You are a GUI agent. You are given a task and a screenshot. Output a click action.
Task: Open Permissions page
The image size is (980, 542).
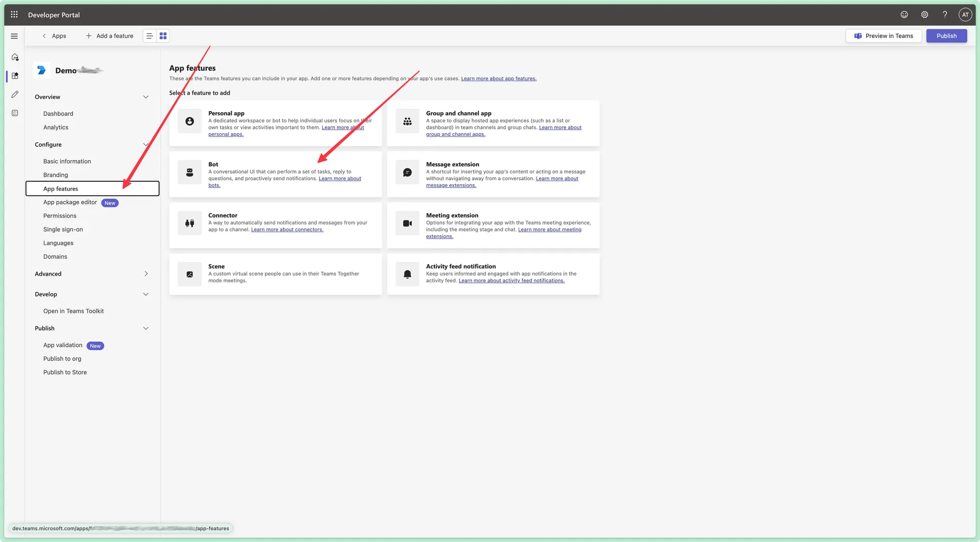(60, 216)
